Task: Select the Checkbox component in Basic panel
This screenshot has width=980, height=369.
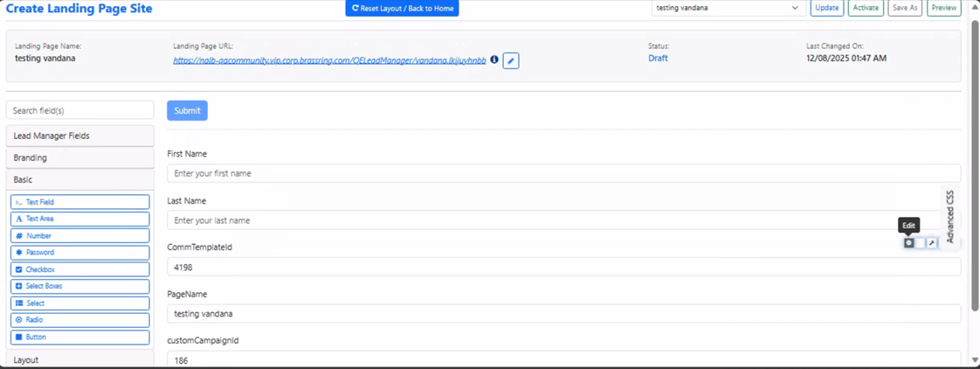Action: [x=79, y=269]
